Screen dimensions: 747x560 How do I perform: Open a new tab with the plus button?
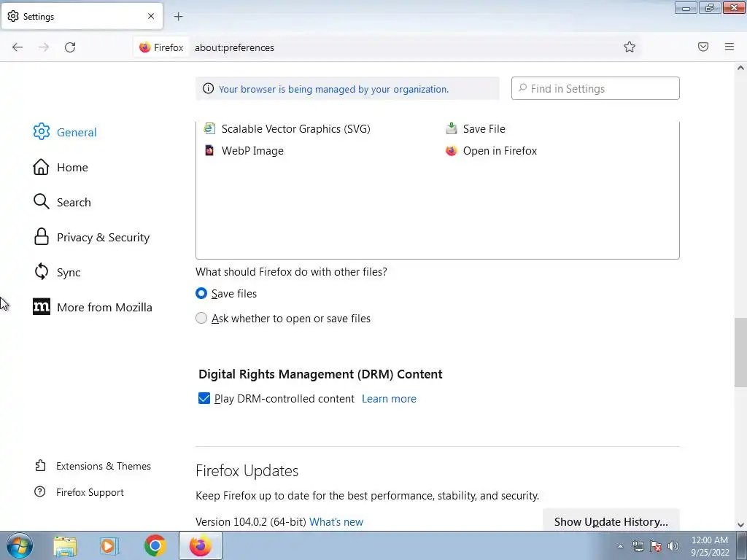178,17
